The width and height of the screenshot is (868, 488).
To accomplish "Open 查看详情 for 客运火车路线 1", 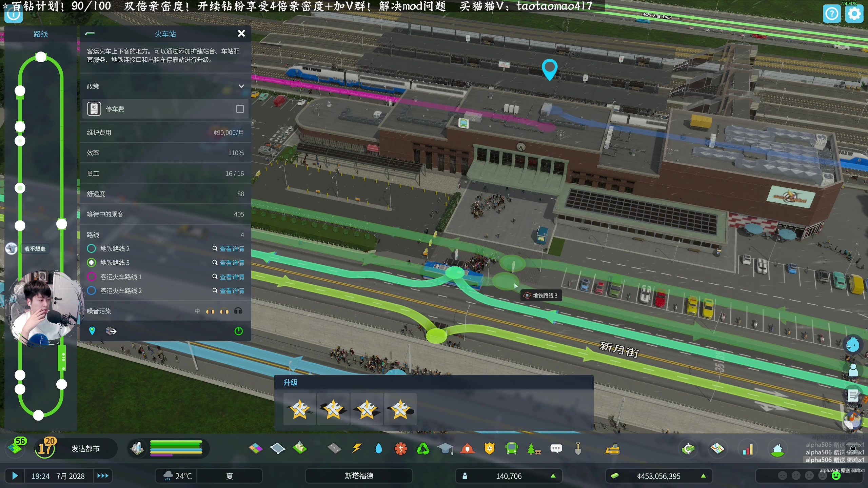I will (228, 277).
